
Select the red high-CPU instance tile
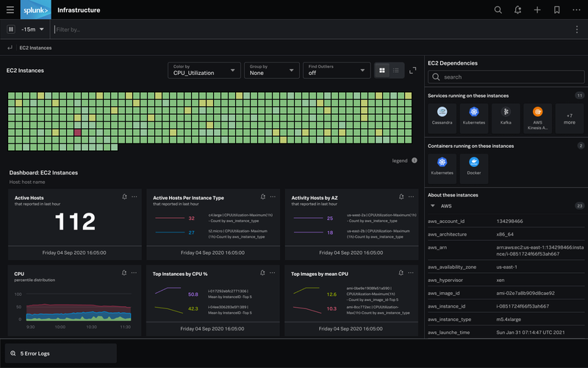[78, 132]
